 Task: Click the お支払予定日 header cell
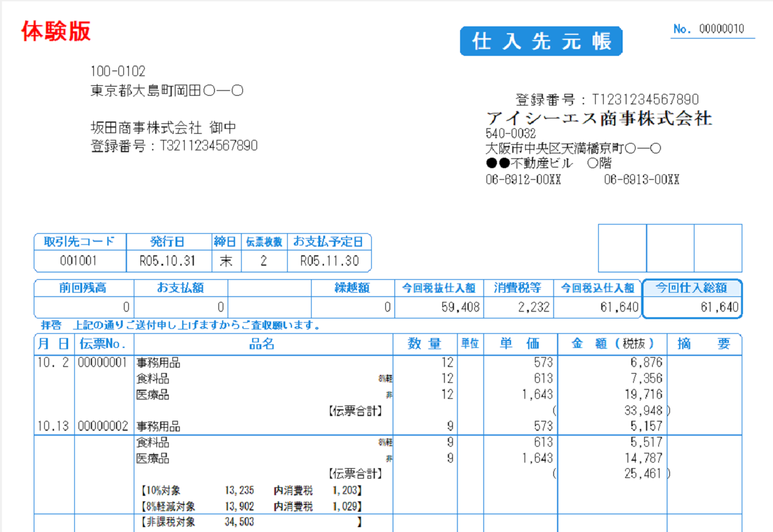(x=329, y=242)
